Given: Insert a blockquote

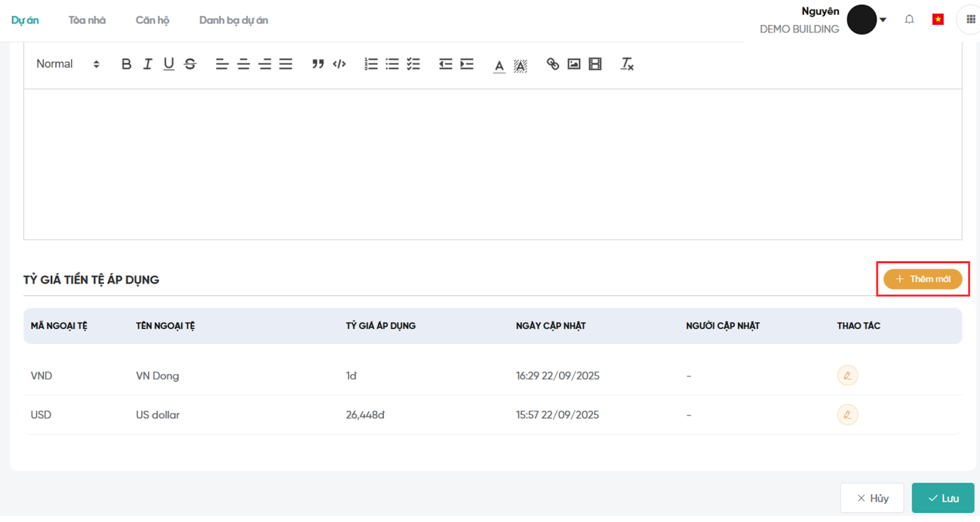Looking at the screenshot, I should click(317, 64).
